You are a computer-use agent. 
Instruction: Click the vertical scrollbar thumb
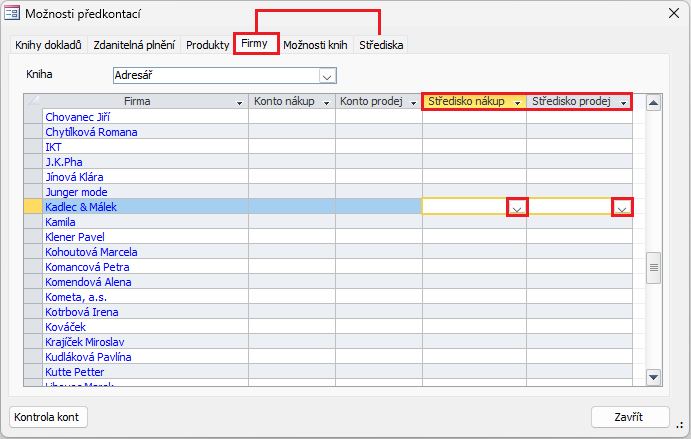(x=654, y=268)
